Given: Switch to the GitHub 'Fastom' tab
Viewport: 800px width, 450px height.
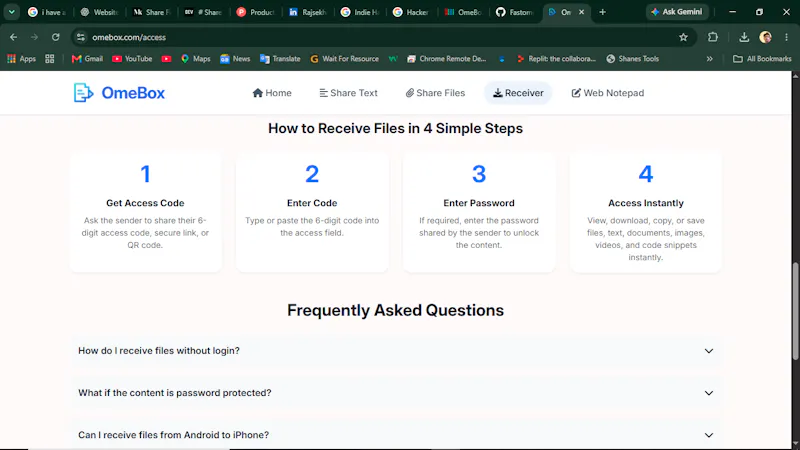Looking at the screenshot, I should click(516, 12).
